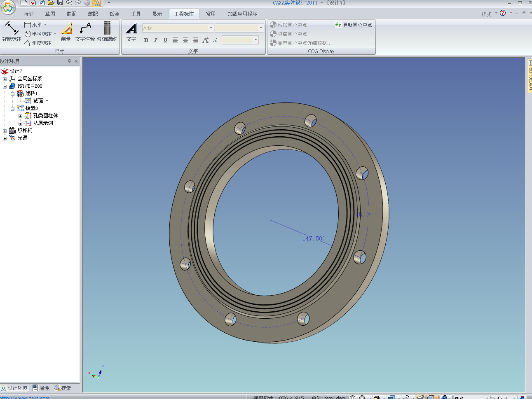Switch to the 曲面 ribbon tab
This screenshot has width=532, height=399.
72,14
